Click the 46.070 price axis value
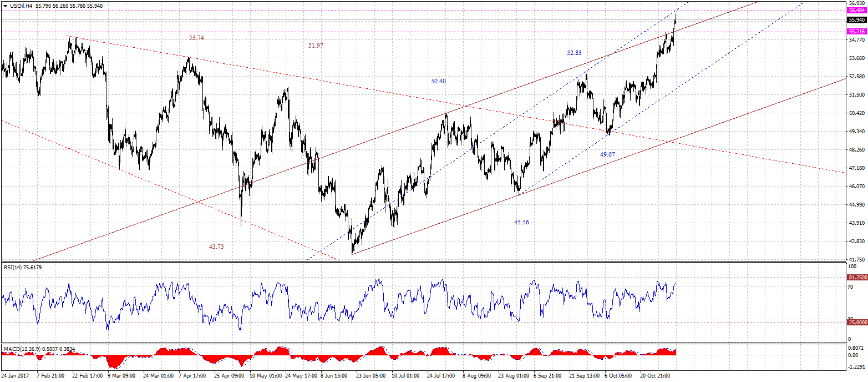Image resolution: width=868 pixels, height=382 pixels. point(856,187)
